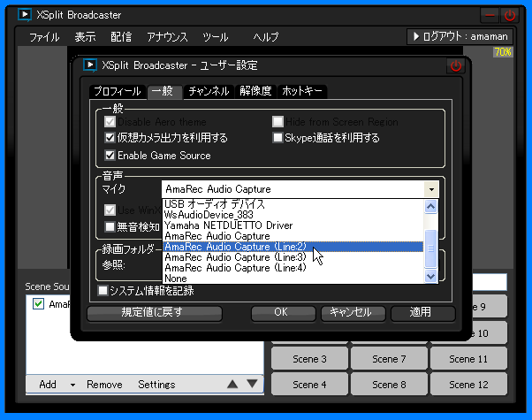Open source Settings in Scene Sources
The height and width of the screenshot is (420, 532).
pos(156,385)
